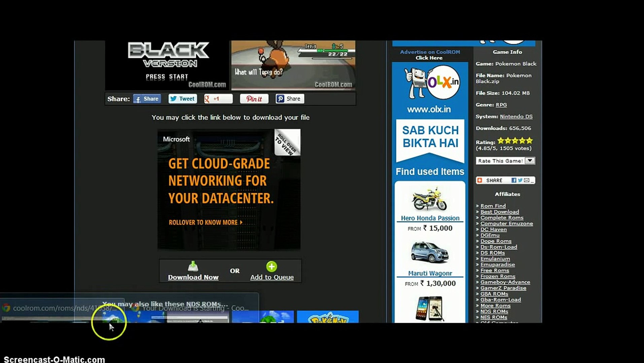This screenshot has height=363, width=644.
Task: Open the Emuparadise affiliate link
Action: click(x=498, y=265)
